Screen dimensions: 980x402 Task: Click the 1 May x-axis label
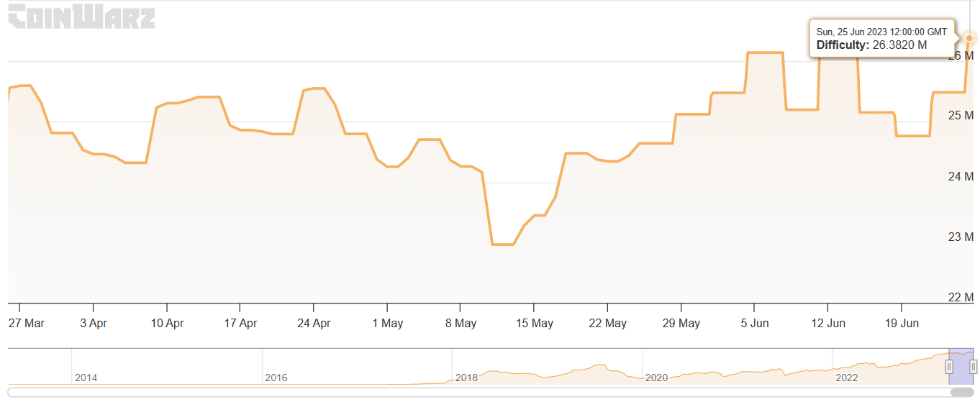387,324
